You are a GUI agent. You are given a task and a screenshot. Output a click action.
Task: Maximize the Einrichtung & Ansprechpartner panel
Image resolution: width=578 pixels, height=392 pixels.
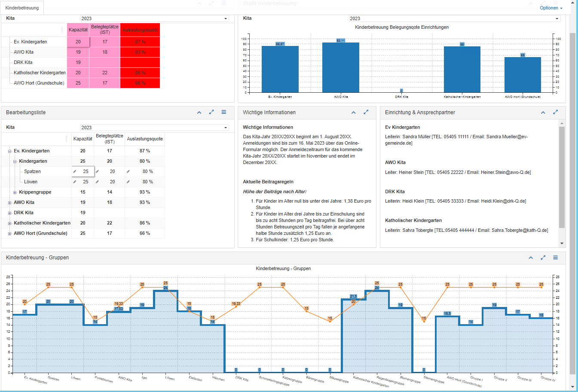pos(555,112)
